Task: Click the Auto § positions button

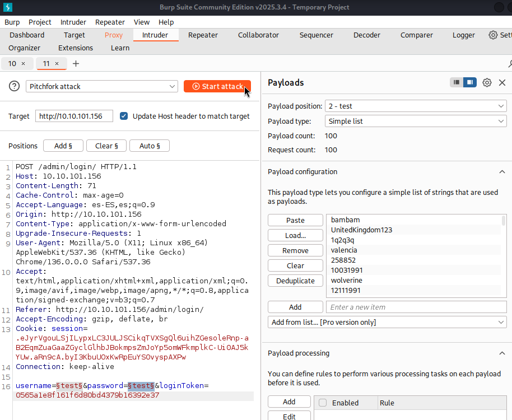Action: point(150,146)
